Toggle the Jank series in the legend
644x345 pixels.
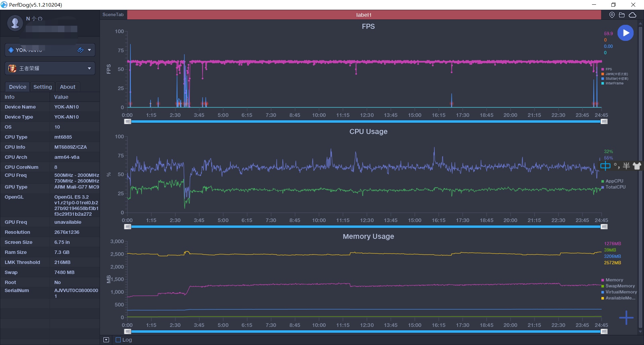point(614,74)
